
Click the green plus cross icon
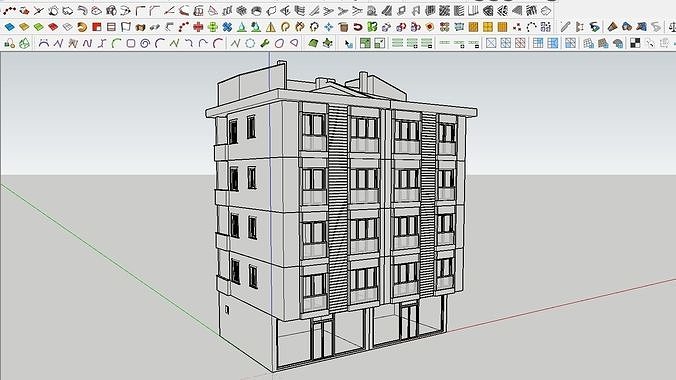(213, 27)
